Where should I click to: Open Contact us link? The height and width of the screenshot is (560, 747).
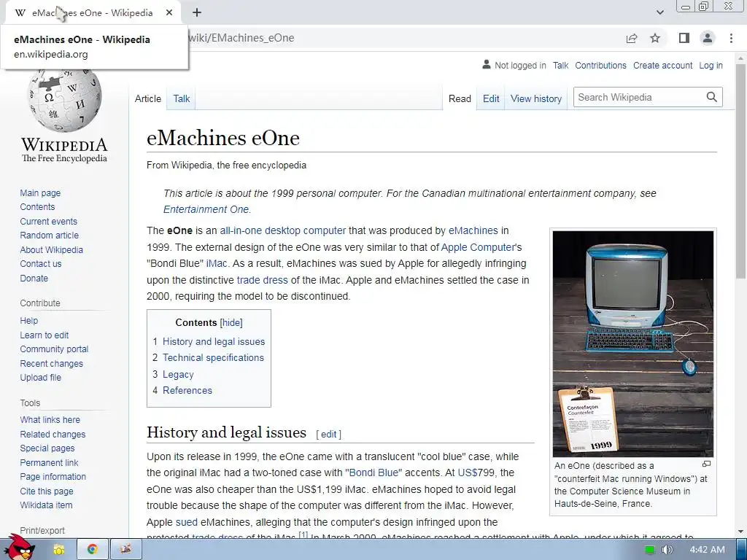tap(41, 264)
